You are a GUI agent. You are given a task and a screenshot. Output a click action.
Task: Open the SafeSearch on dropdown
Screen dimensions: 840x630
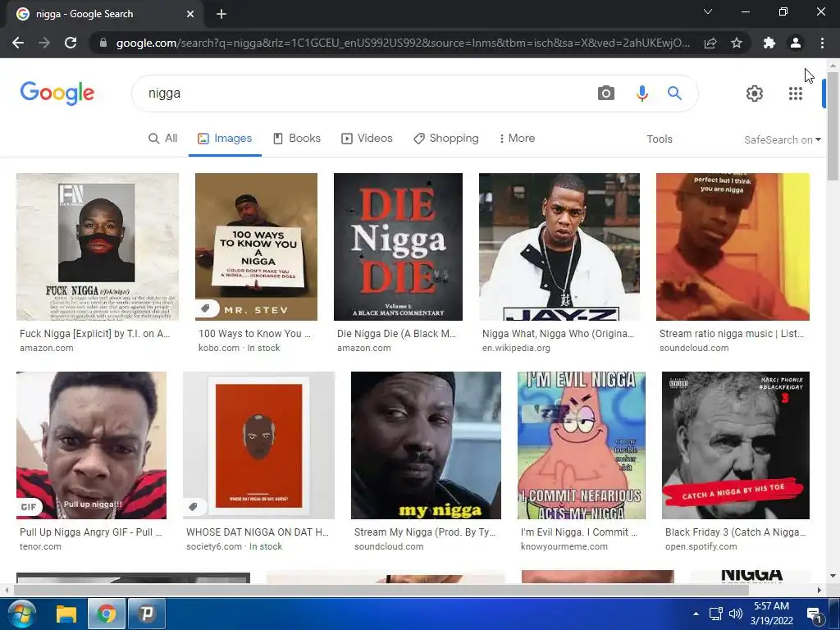point(782,139)
